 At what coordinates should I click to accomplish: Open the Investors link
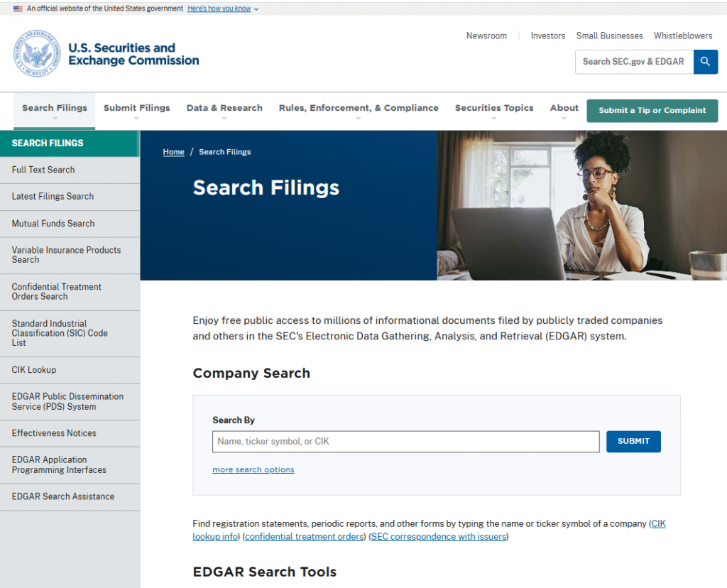click(547, 36)
